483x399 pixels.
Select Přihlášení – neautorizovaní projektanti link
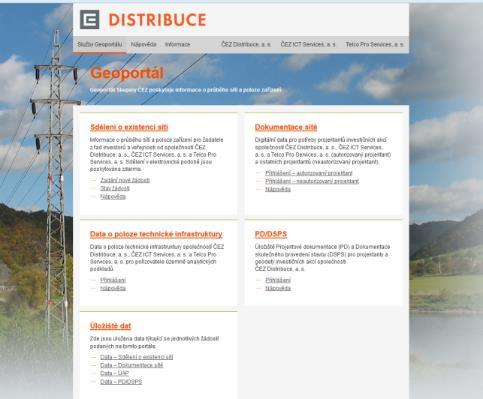pyautogui.click(x=312, y=181)
